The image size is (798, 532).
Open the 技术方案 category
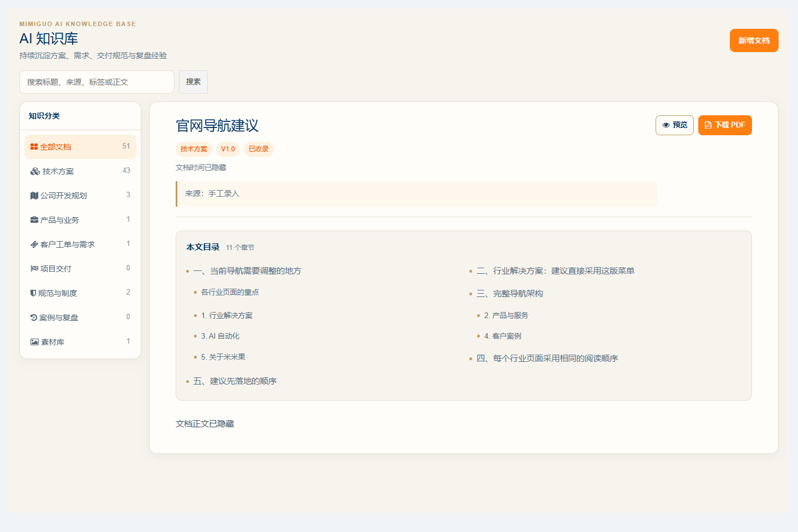80,171
